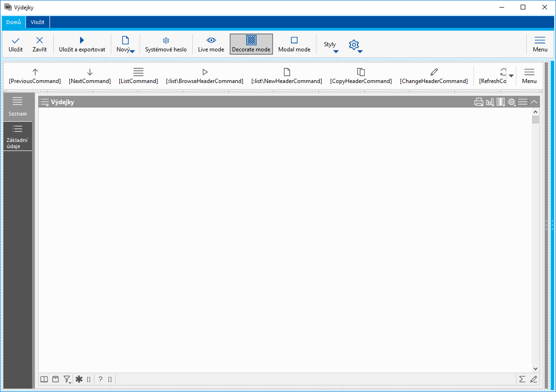The height and width of the screenshot is (392, 556).
Task: Select the Základní údaje sidebar tab
Action: pos(17,137)
